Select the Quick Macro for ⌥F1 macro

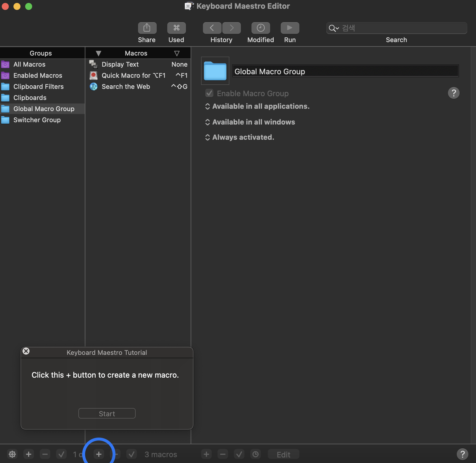[x=138, y=75]
